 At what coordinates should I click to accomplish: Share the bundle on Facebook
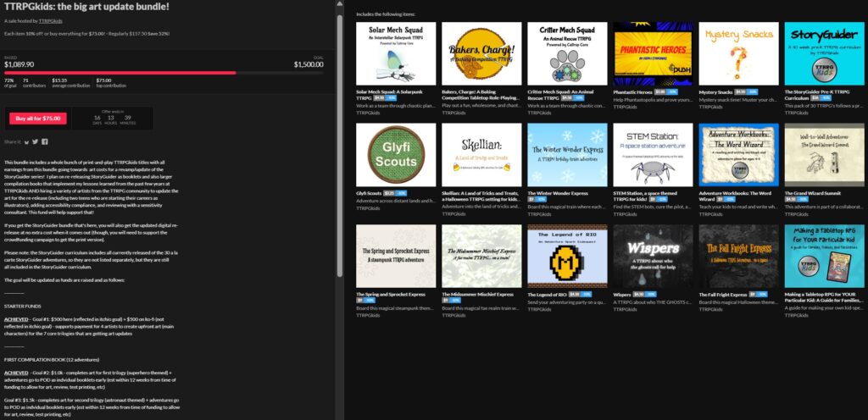point(45,141)
